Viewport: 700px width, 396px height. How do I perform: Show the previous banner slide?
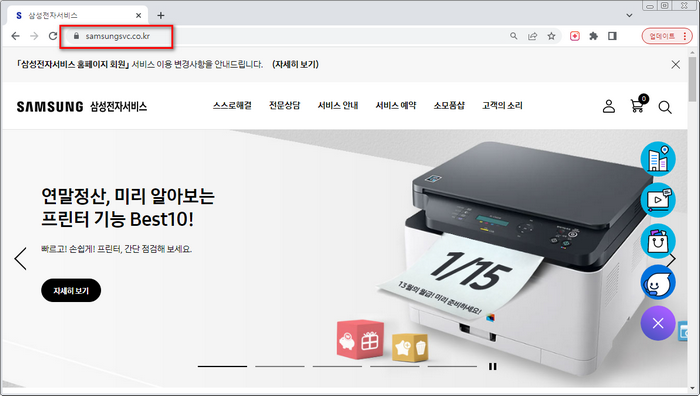click(x=21, y=258)
